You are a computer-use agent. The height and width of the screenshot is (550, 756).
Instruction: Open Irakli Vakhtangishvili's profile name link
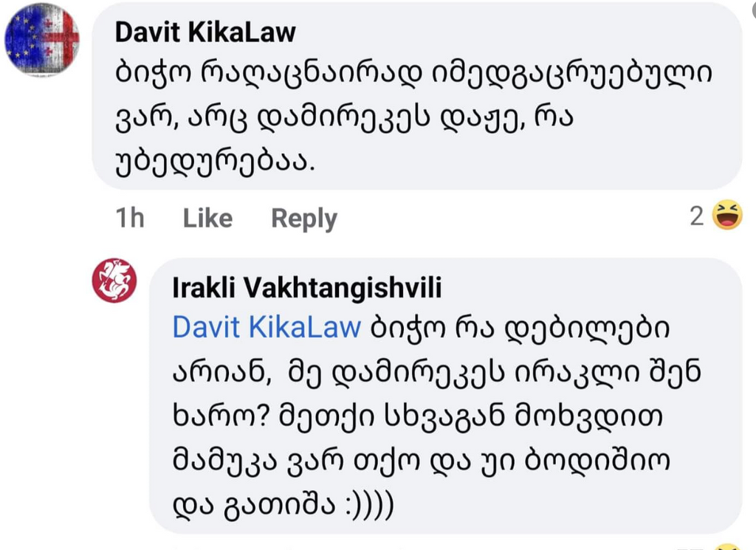tap(306, 289)
